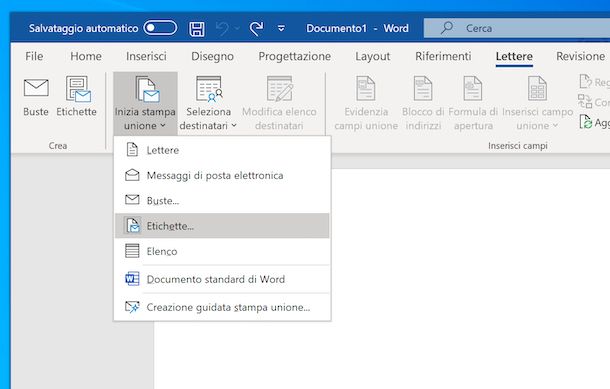The width and height of the screenshot is (610, 389).
Task: Select Messaggi di posta elettronica menu item
Action: click(222, 175)
